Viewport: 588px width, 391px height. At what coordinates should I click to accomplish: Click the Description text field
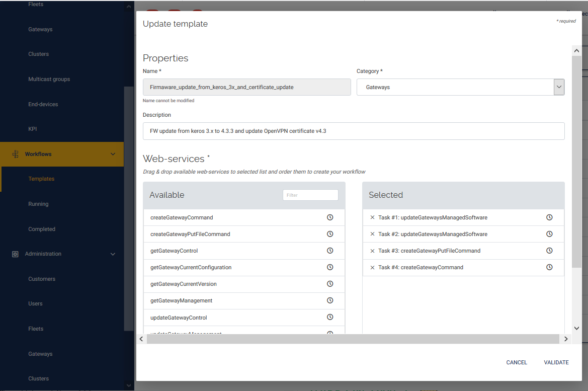pos(354,131)
